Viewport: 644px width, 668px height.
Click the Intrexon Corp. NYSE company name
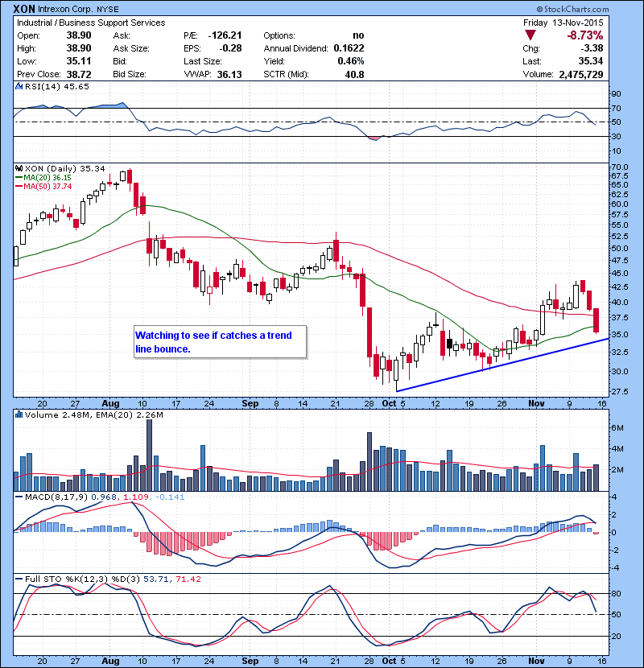[x=78, y=9]
